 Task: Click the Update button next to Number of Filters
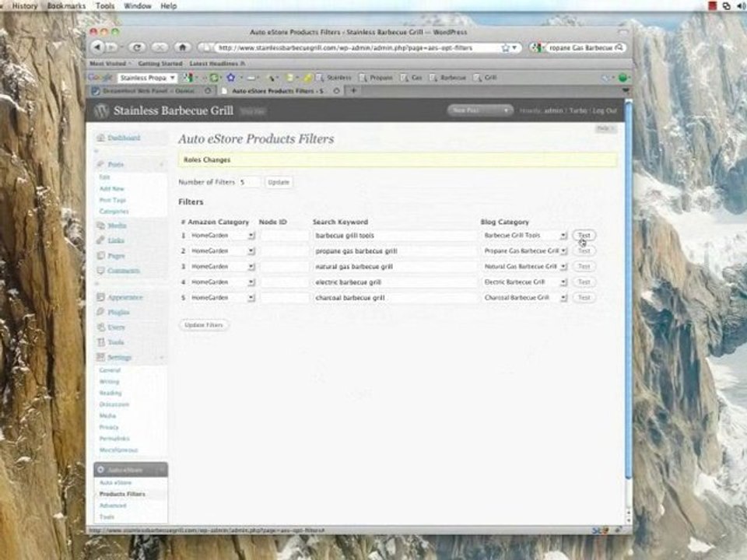(x=279, y=182)
